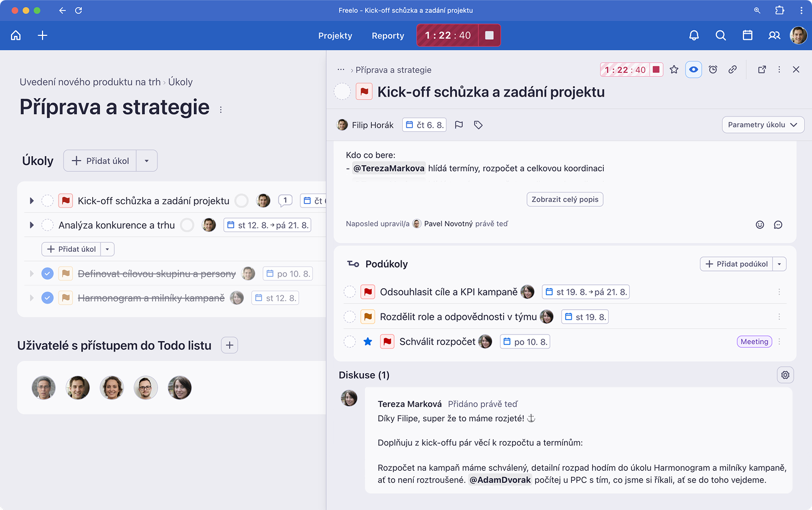Copy task link with chain icon
Image resolution: width=812 pixels, height=510 pixels.
732,70
